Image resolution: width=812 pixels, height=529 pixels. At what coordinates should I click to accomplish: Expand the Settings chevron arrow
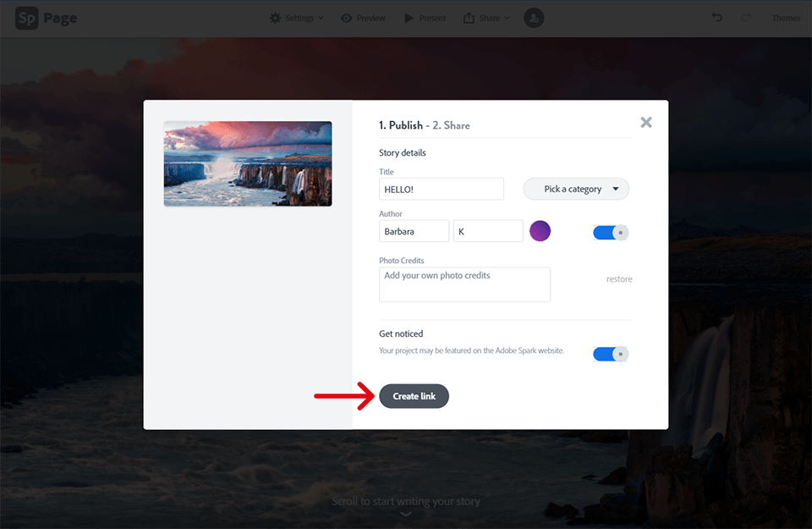pos(321,18)
